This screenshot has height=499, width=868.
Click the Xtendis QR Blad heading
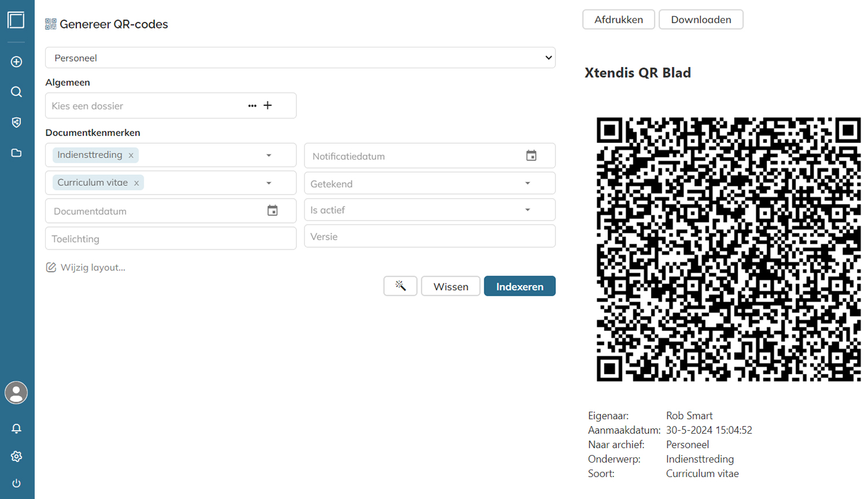[638, 72]
